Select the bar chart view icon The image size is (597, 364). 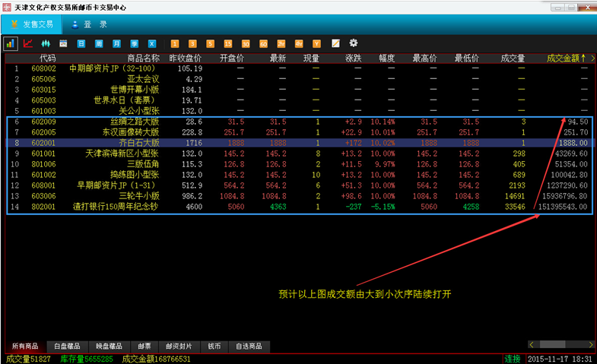(11, 43)
